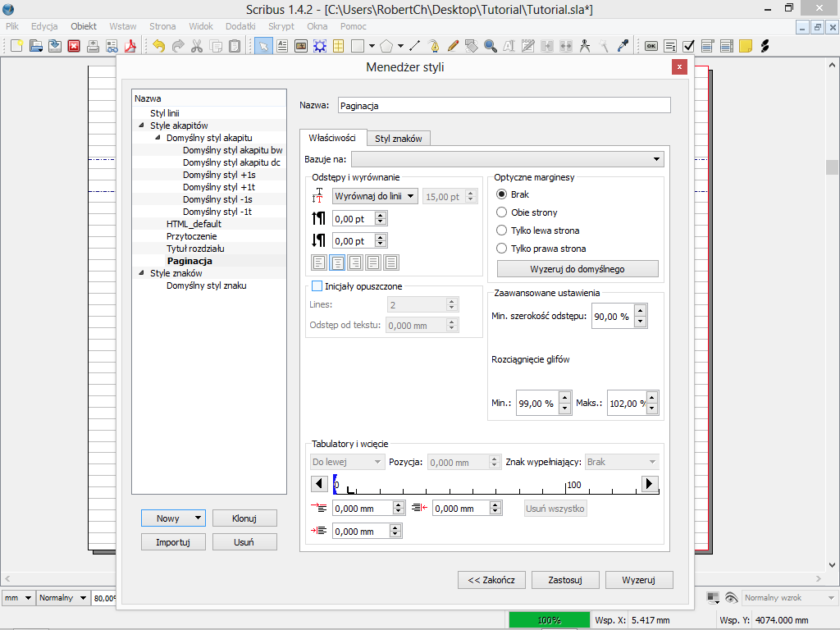Click the Export as PDF toolbar icon
The width and height of the screenshot is (840, 630).
coord(130,46)
